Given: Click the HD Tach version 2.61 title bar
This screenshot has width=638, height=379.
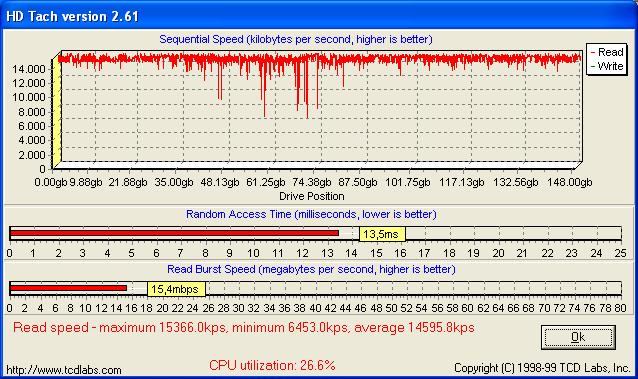Looking at the screenshot, I should click(x=319, y=16).
